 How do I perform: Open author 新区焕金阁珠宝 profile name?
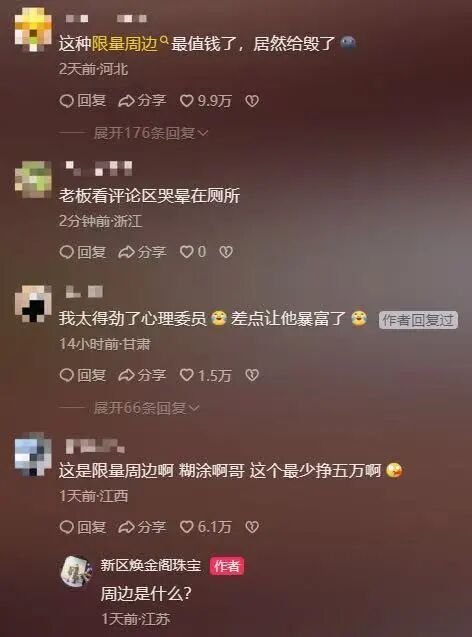click(151, 565)
